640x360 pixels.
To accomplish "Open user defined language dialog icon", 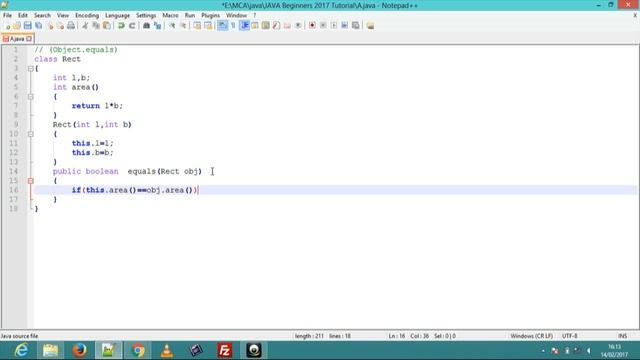I will tap(255, 26).
